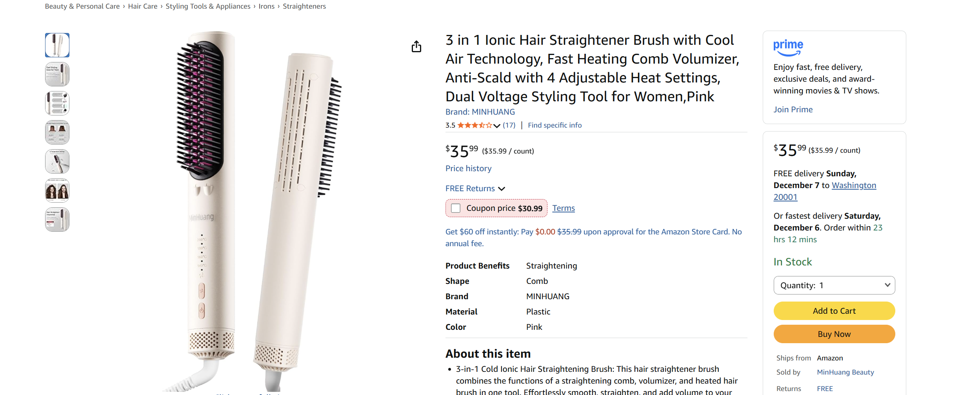
Task: Expand the FREE Returns details
Action: pos(502,189)
